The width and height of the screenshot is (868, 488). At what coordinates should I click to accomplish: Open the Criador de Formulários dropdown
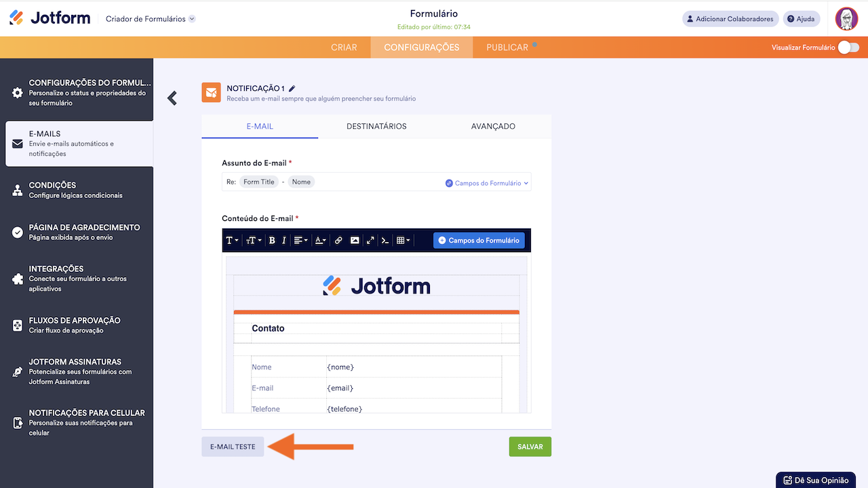click(151, 19)
